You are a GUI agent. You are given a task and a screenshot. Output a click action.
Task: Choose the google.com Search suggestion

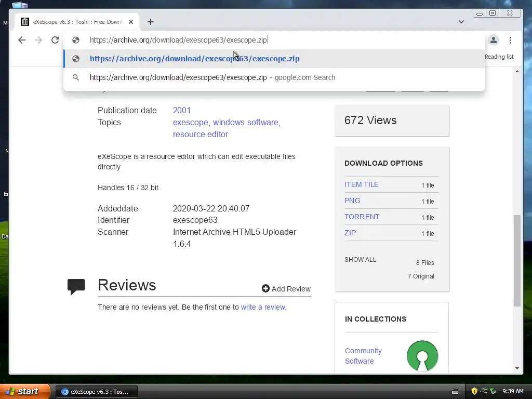(x=274, y=77)
